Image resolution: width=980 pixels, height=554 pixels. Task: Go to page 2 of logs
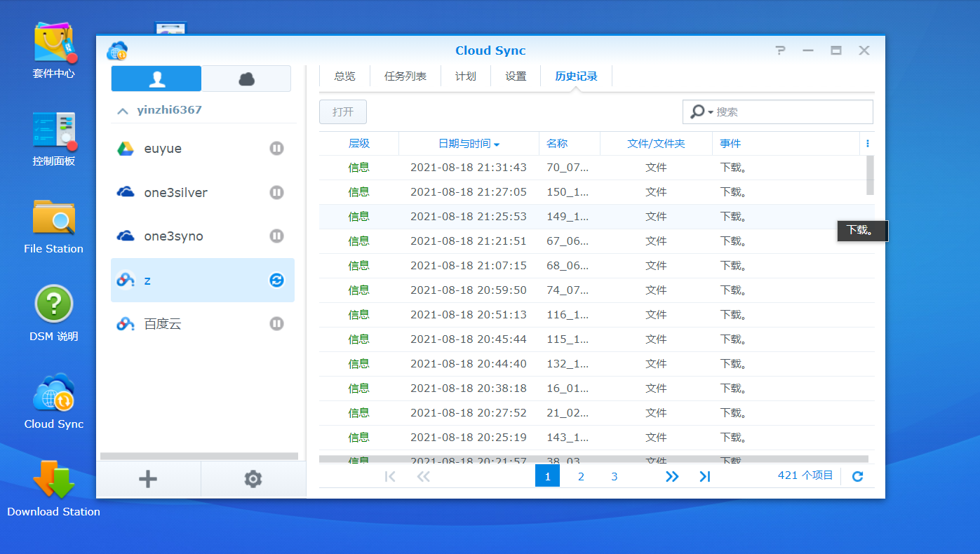coord(581,476)
